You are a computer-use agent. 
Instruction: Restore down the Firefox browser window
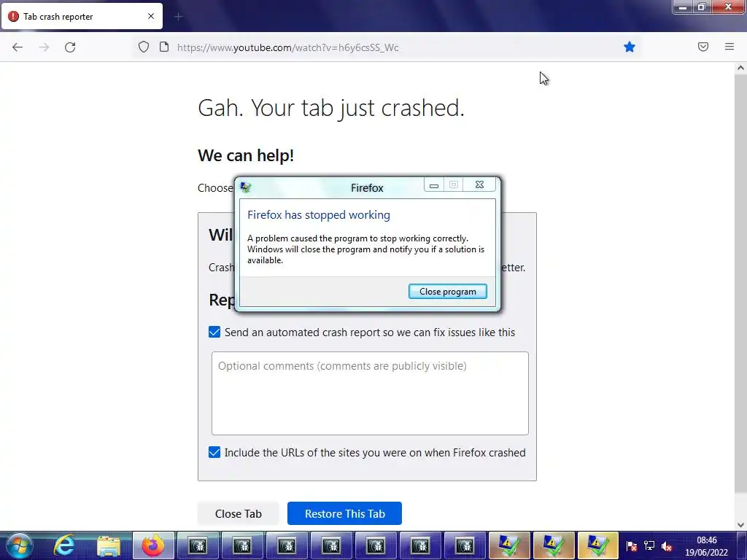[701, 7]
